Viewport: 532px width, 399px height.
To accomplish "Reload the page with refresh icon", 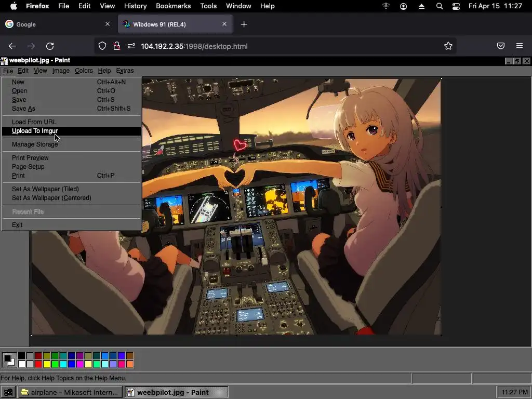I will click(50, 46).
